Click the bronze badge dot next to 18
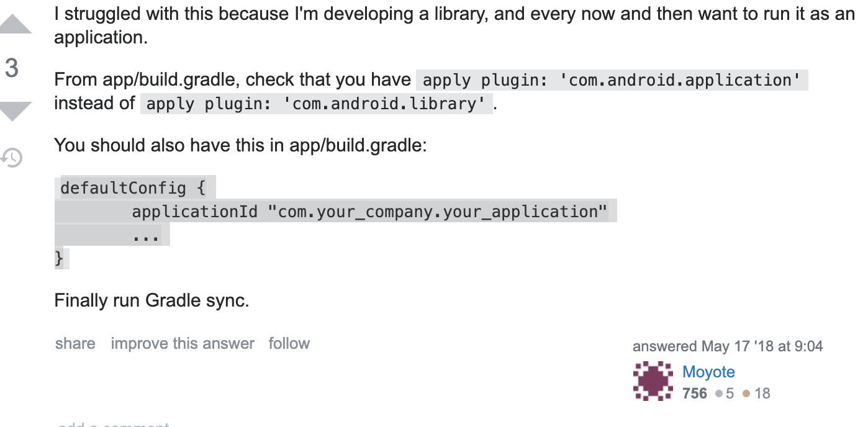 tap(746, 393)
